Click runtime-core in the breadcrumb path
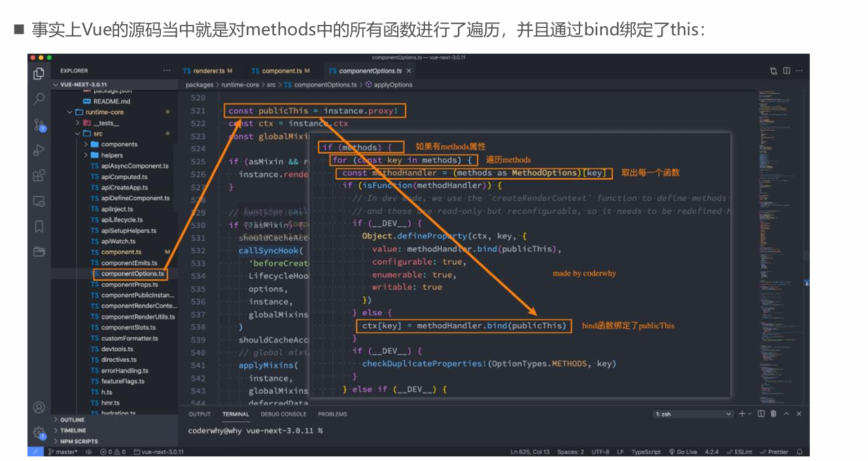The height and width of the screenshot is (461, 868). click(239, 84)
